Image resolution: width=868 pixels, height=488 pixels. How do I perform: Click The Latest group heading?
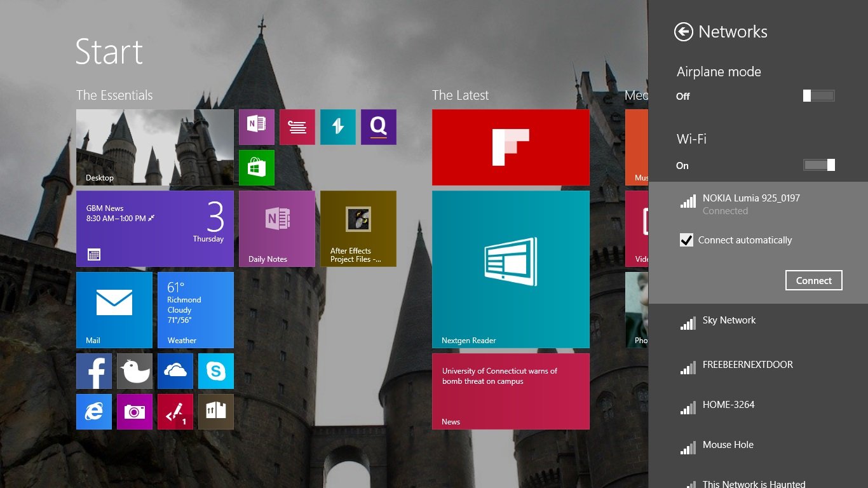click(461, 95)
